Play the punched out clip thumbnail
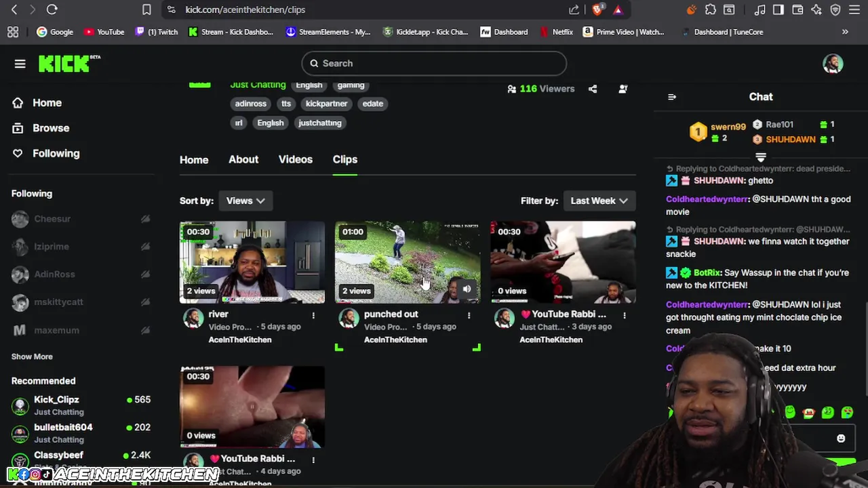 (408, 262)
